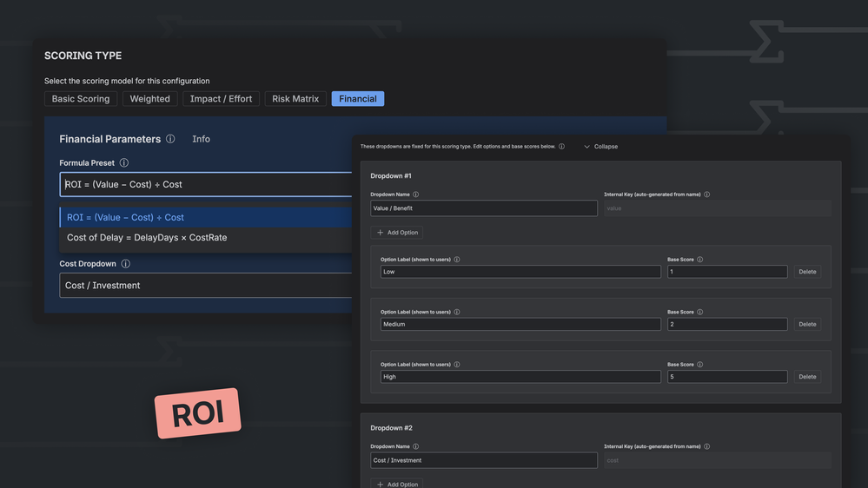Open the Cost Dropdown selector

(x=205, y=286)
